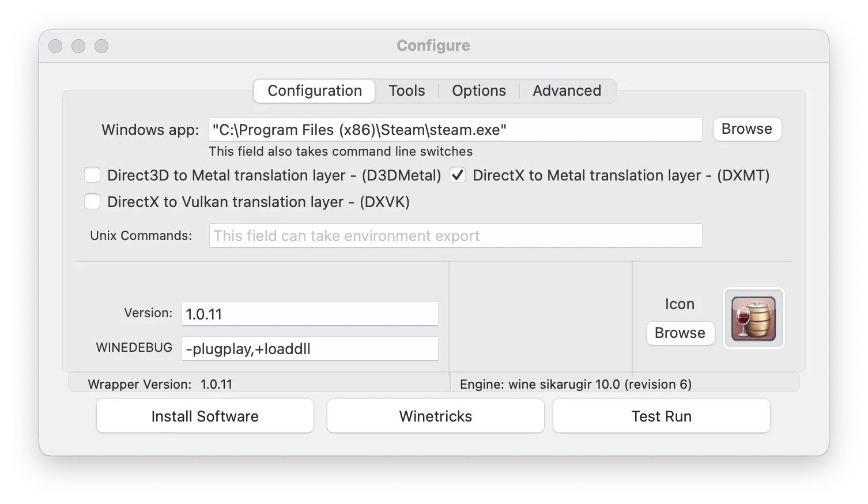Click the command line switches hint text
The image size is (868, 504).
[x=341, y=151]
